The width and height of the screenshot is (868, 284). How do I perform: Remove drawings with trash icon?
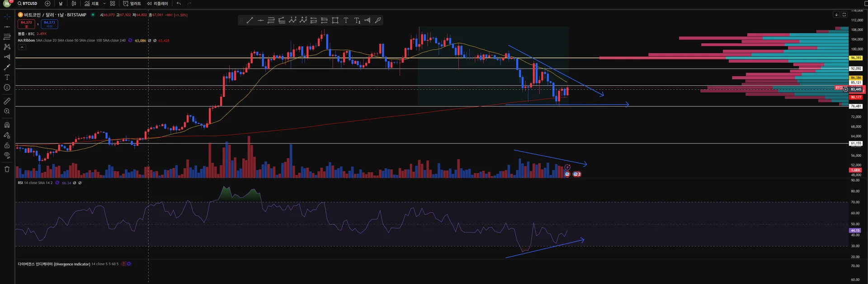pyautogui.click(x=7, y=169)
